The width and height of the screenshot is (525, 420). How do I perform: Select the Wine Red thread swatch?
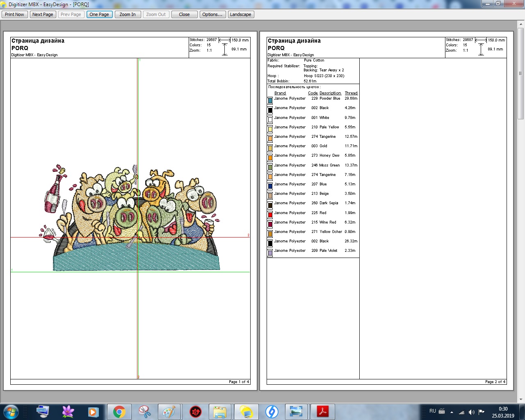[270, 224]
